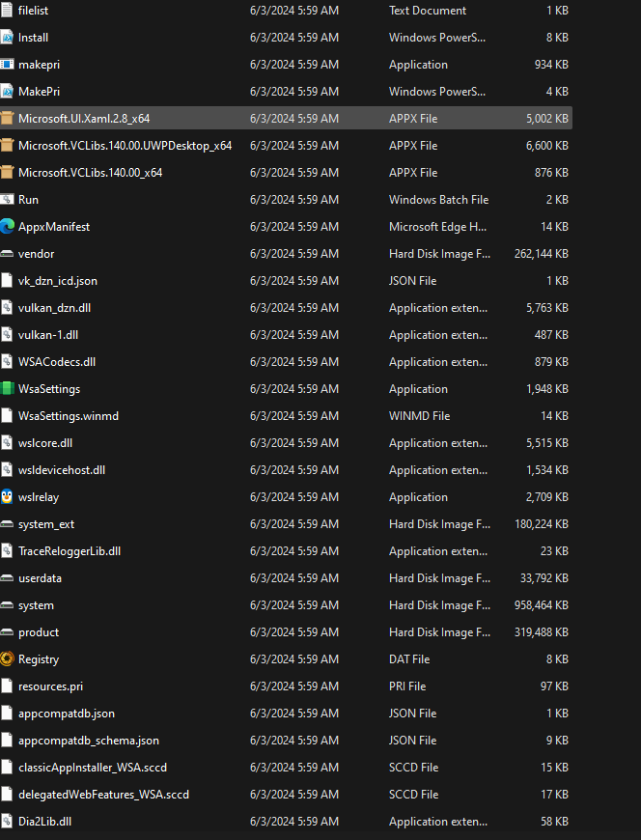Screen dimensions: 641x840
Task: Click the MakePri PowerShell script icon
Action: pyautogui.click(x=7, y=92)
